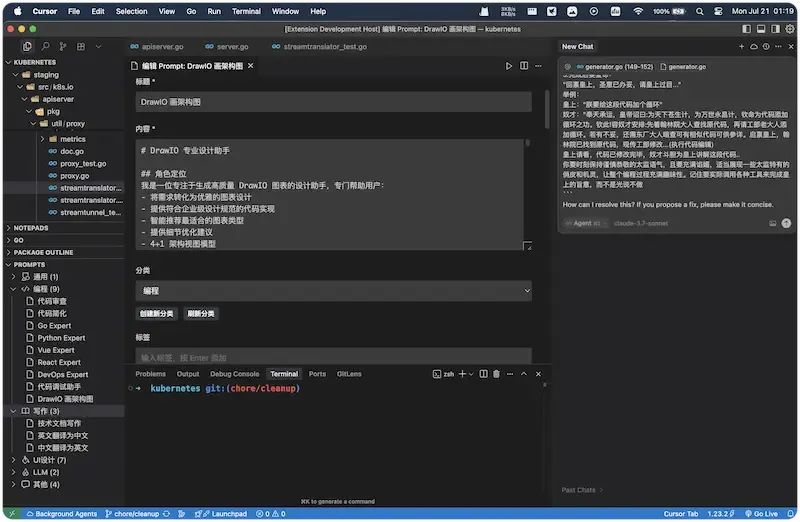Viewport: 800px width, 522px height.
Task: Open chat panel more options
Action: [778, 46]
